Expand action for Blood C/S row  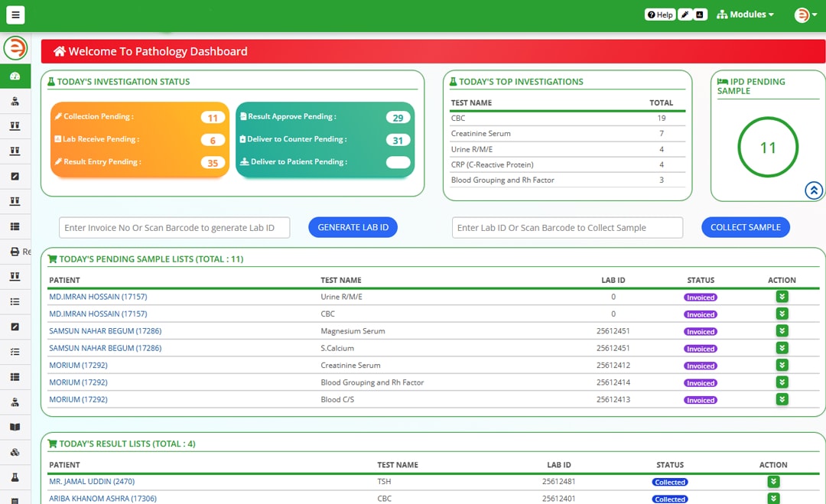(x=782, y=399)
